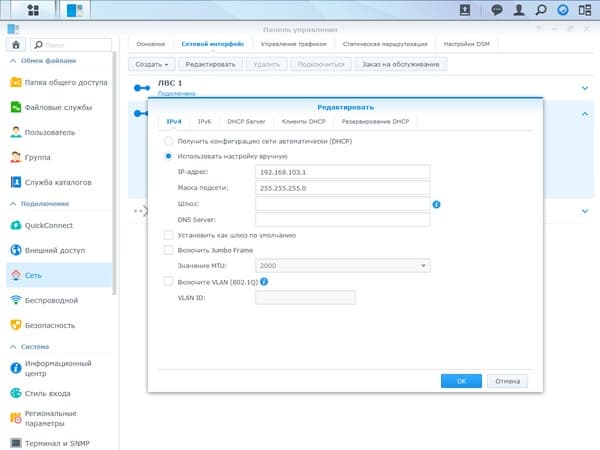Collapse the Подключение section
The width and height of the screenshot is (600, 450).
click(x=13, y=204)
